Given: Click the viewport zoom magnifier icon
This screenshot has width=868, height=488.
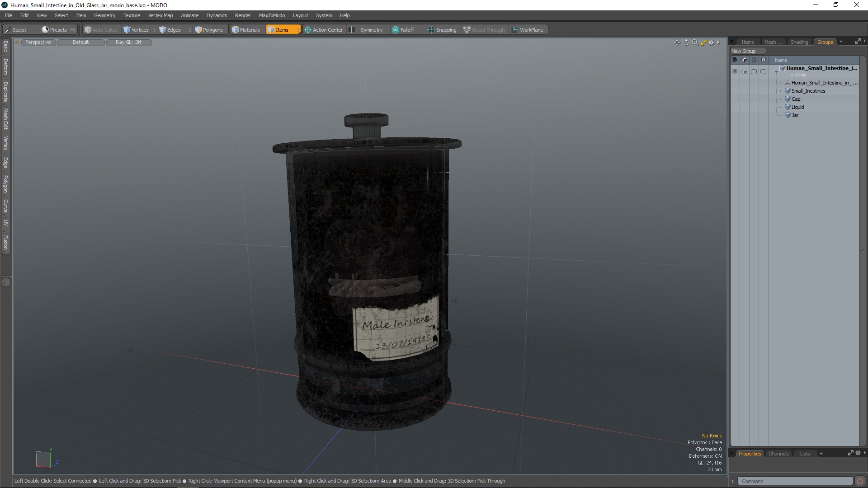Looking at the screenshot, I should 695,42.
